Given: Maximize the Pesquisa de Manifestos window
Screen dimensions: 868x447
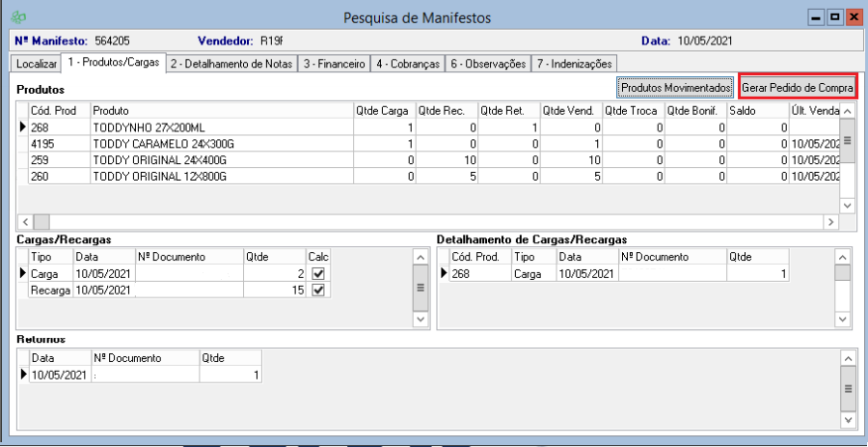Looking at the screenshot, I should 834,17.
